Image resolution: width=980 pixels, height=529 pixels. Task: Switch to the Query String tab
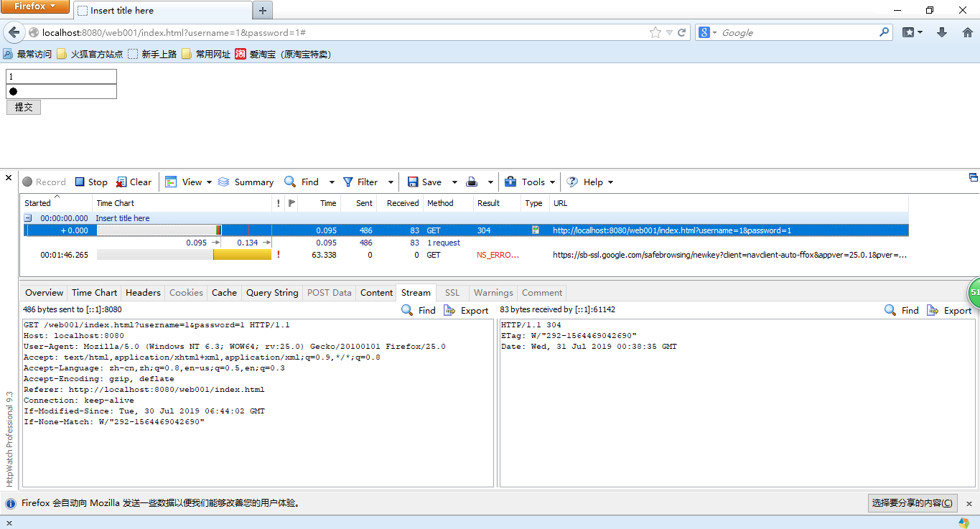[272, 292]
